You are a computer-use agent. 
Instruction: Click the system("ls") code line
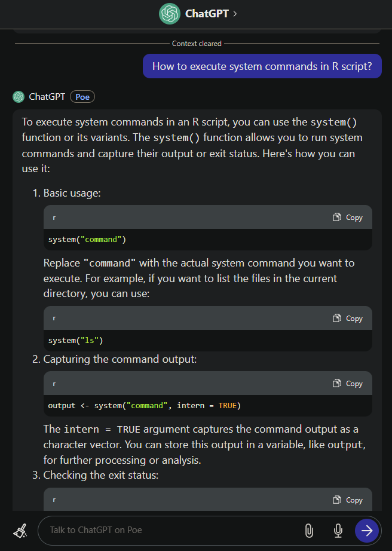[75, 340]
